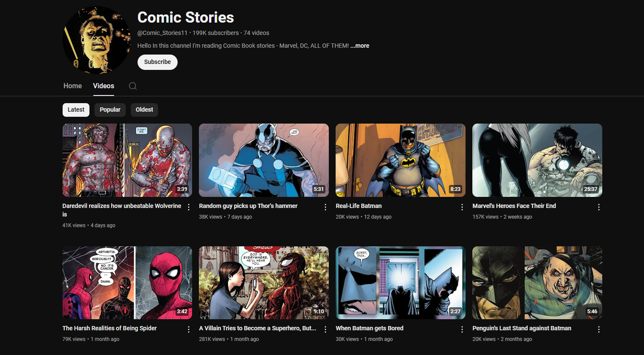Click the Comic Stories channel avatar
The image size is (644, 355).
[x=97, y=40]
